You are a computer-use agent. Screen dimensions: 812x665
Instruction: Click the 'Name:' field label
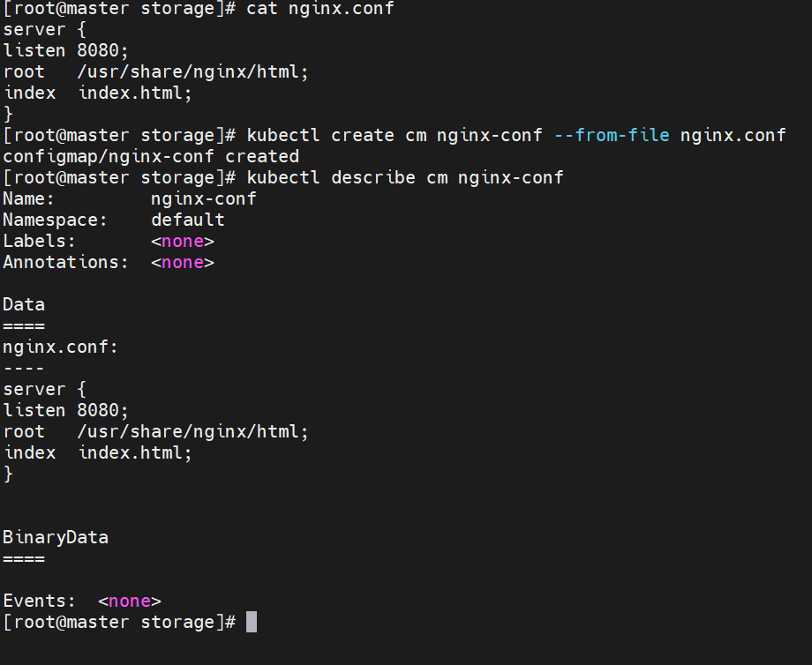(28, 198)
